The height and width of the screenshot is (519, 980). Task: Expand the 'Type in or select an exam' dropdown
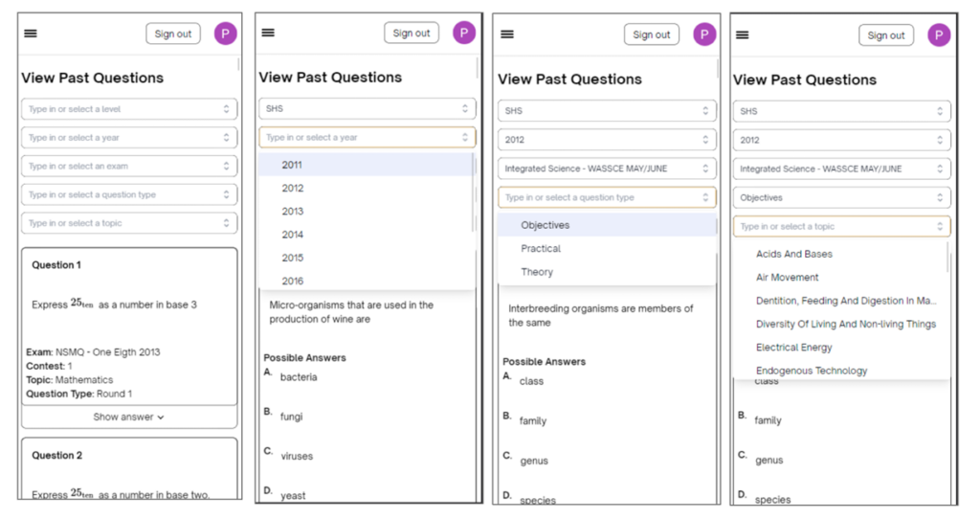click(x=129, y=166)
